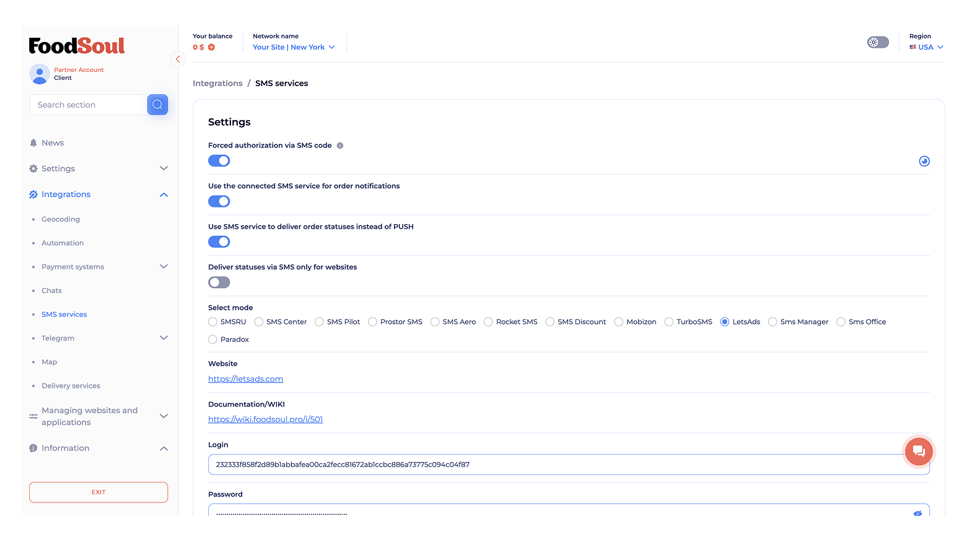Click the search magnifier button
The height and width of the screenshot is (542, 980).
(x=157, y=105)
